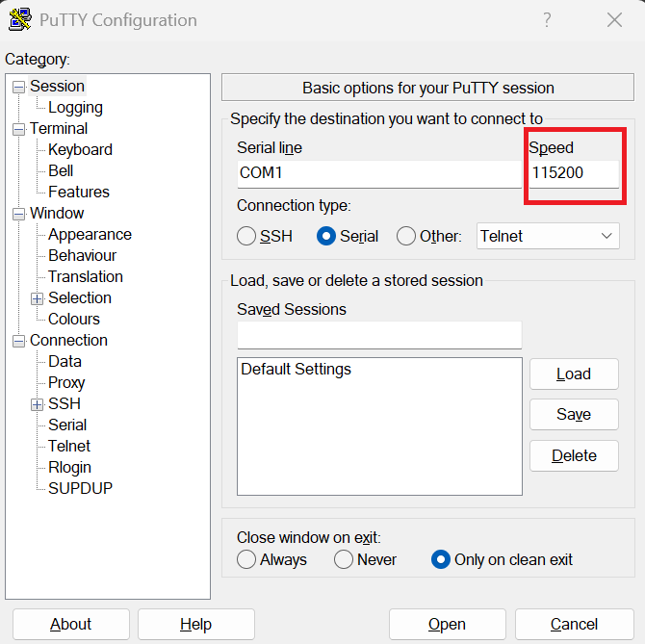Collapse the Terminal category node
The width and height of the screenshot is (645, 644).
point(18,129)
